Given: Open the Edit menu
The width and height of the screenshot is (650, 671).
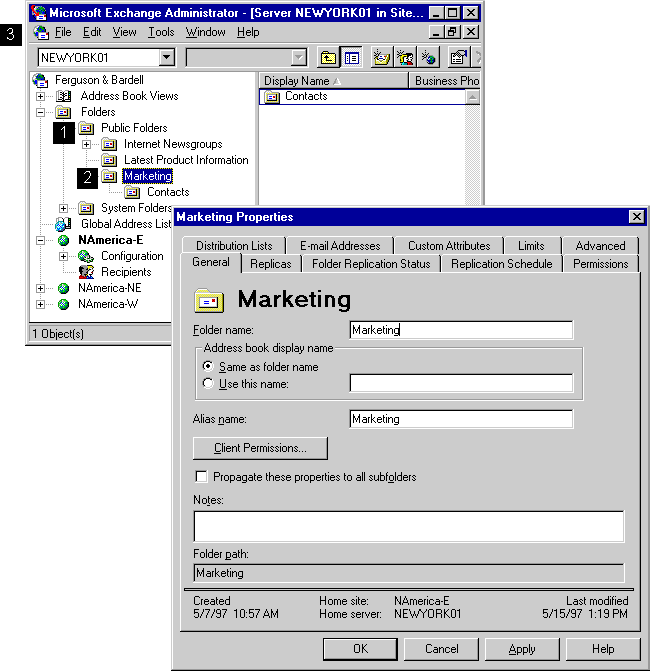Looking at the screenshot, I should 92,32.
